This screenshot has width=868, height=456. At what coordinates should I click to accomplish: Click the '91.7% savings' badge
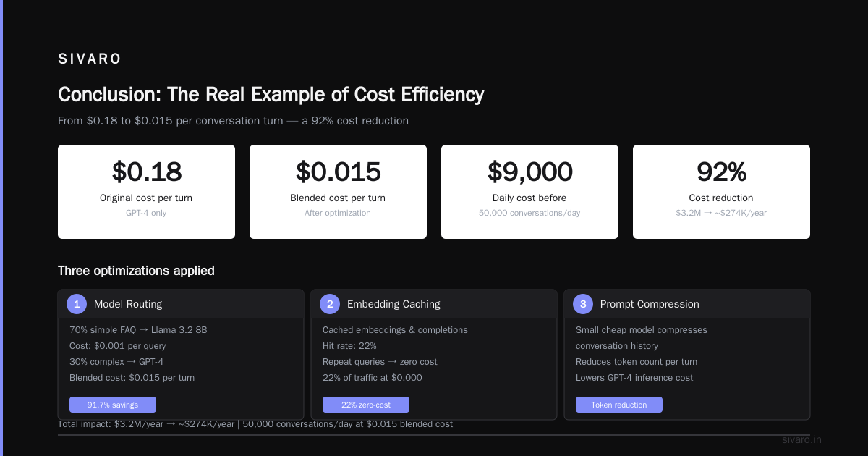[113, 405]
